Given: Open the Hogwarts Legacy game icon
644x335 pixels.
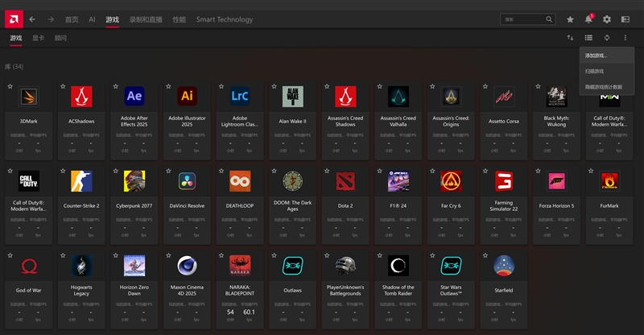Looking at the screenshot, I should point(81,266).
